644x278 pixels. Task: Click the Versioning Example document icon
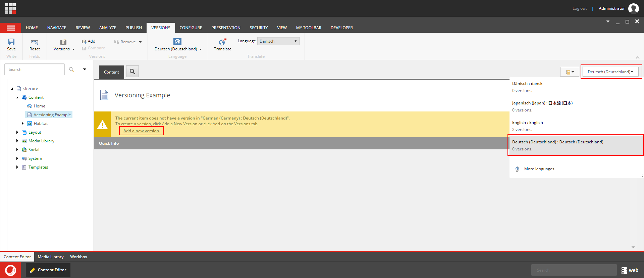point(104,95)
